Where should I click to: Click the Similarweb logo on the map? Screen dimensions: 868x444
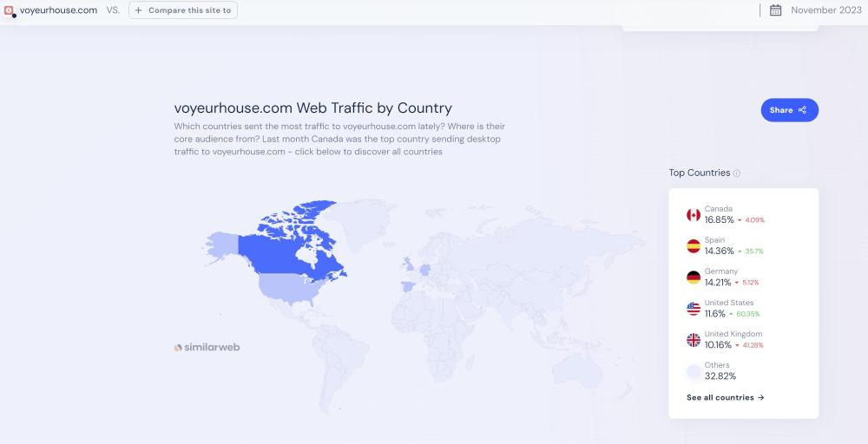[x=207, y=348]
